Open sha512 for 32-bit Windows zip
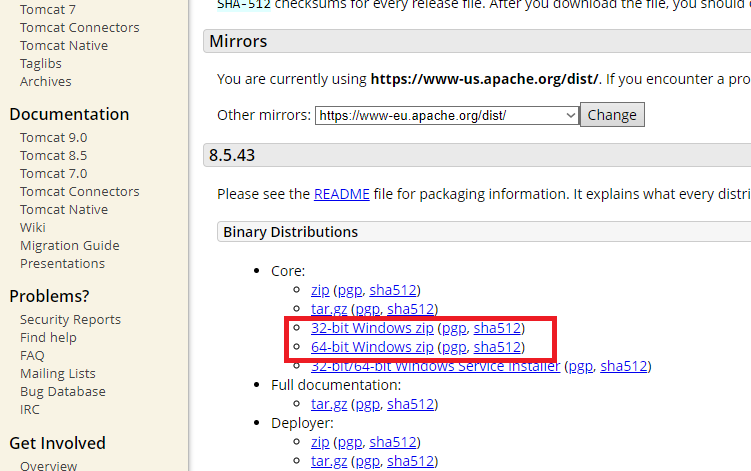The image size is (751, 471). click(x=497, y=328)
